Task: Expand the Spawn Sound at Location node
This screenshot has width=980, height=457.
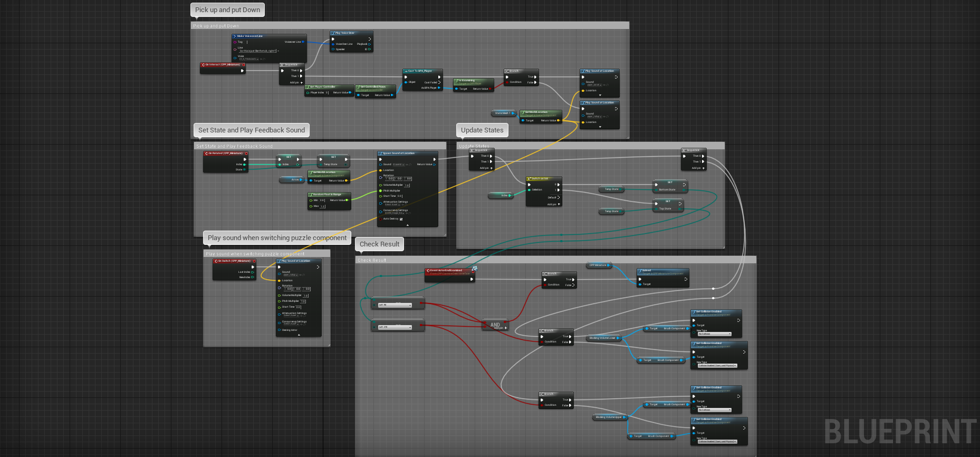Action: click(x=407, y=225)
